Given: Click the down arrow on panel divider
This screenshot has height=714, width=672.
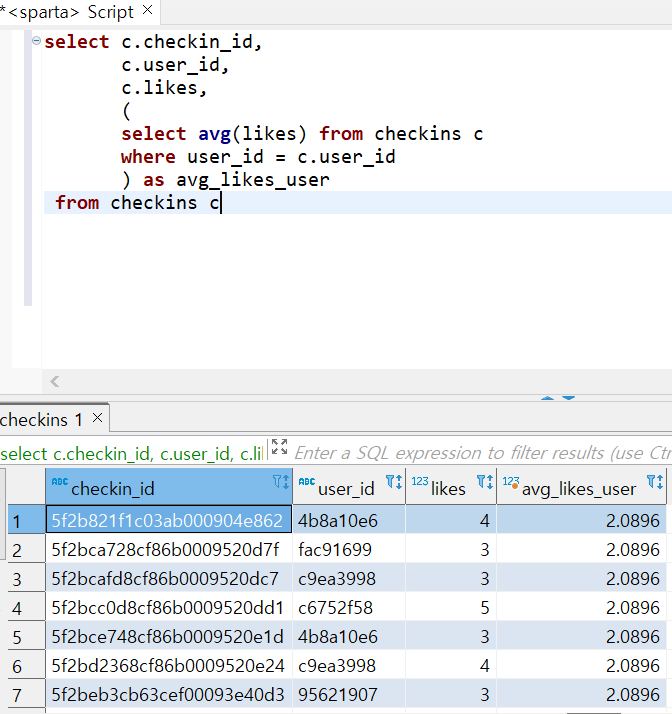Looking at the screenshot, I should coord(568,398).
